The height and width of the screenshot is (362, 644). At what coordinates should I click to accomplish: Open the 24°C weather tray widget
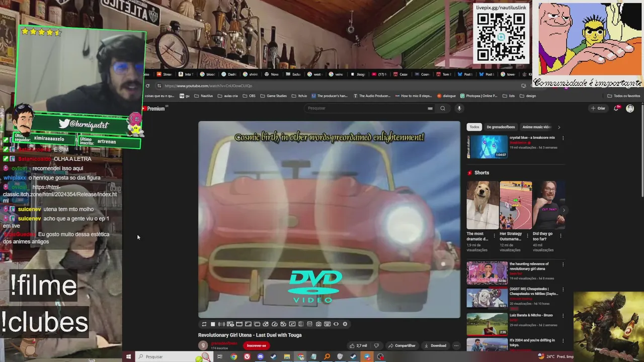pyautogui.click(x=555, y=356)
